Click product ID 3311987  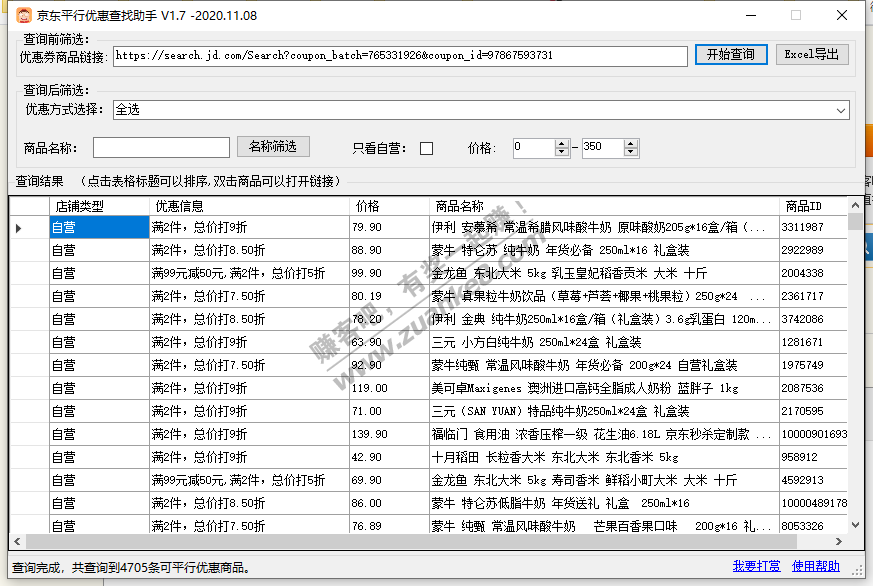(x=813, y=227)
